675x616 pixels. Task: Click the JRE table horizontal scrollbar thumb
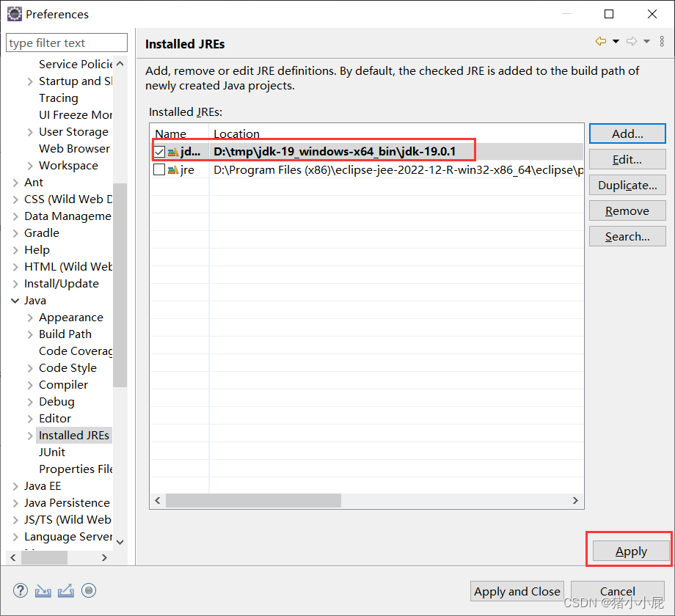(254, 500)
